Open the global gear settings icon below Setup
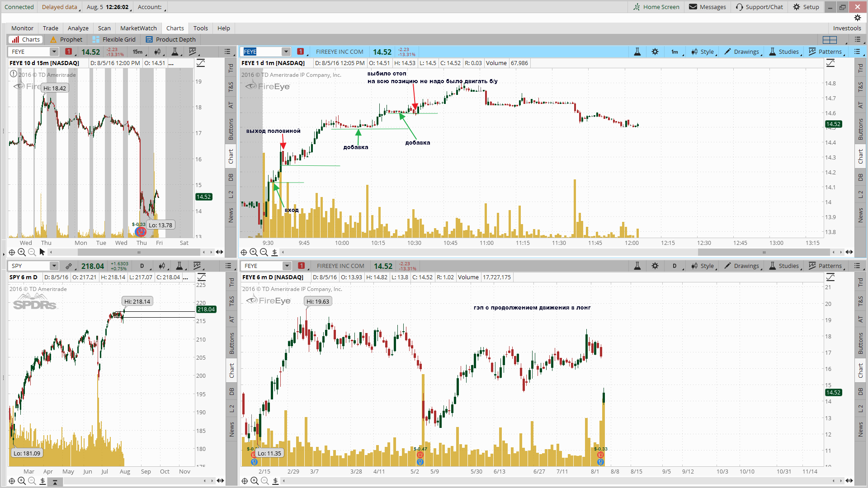This screenshot has width=868, height=488. 858,18
